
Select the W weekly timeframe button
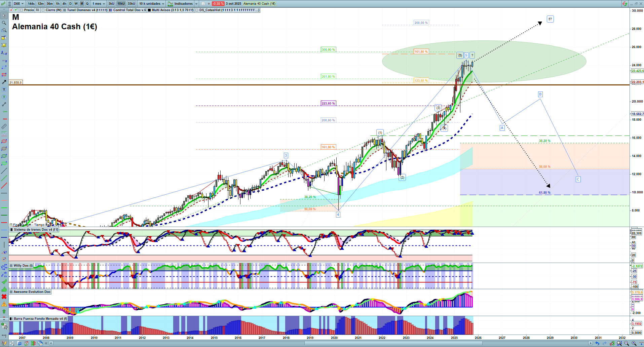76,4
